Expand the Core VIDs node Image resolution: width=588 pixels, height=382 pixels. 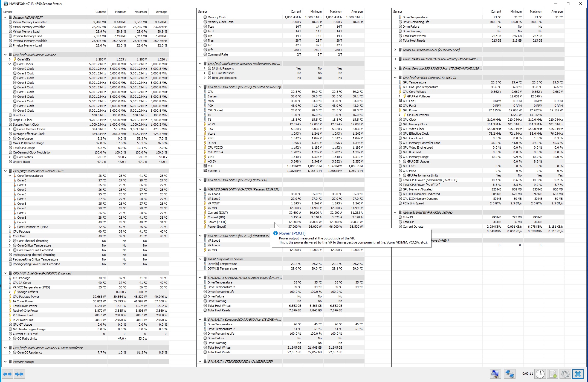(10, 59)
